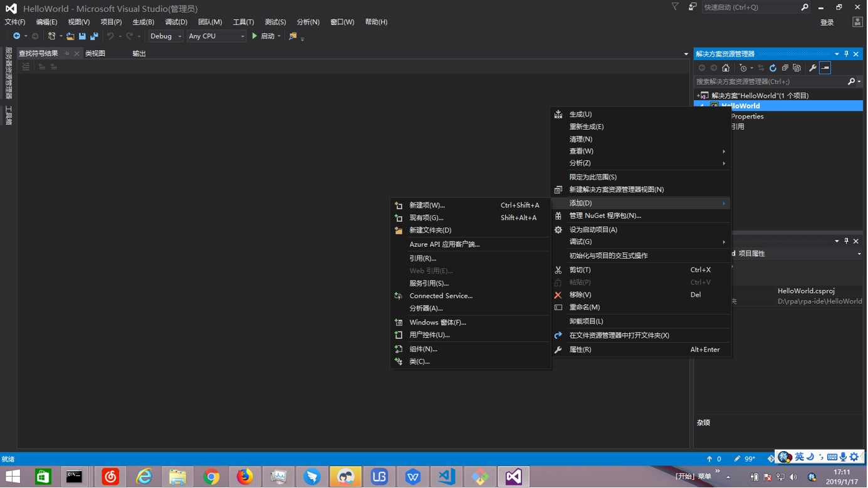Open the 文件(F) menu
Viewport: 868px width, 488px height.
click(x=15, y=22)
